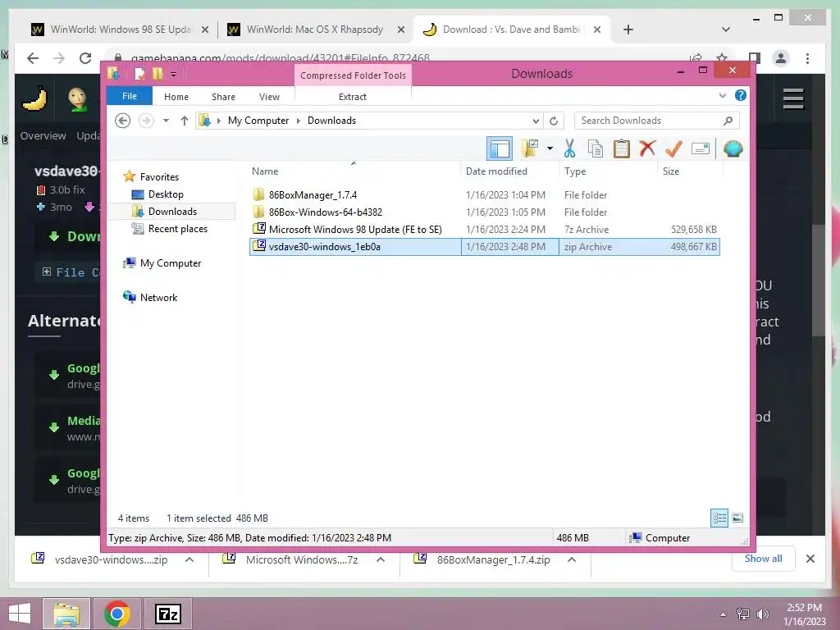Switch to the View ribbon tab
Screen dimensions: 840x630
point(269,97)
